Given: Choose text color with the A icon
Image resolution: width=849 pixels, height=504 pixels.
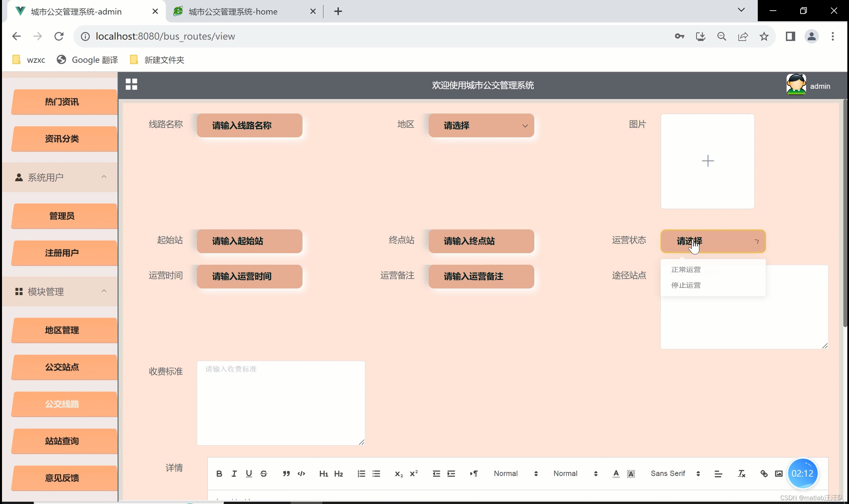Looking at the screenshot, I should (x=616, y=473).
